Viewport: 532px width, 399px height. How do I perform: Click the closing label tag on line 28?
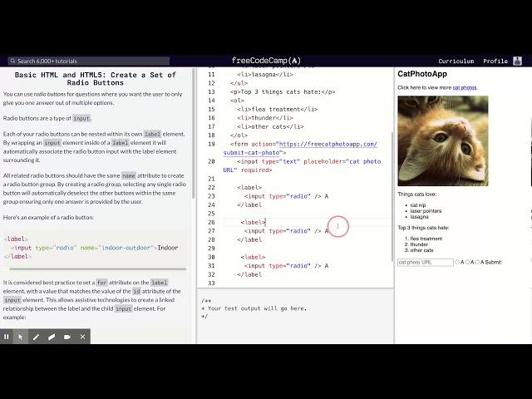249,240
